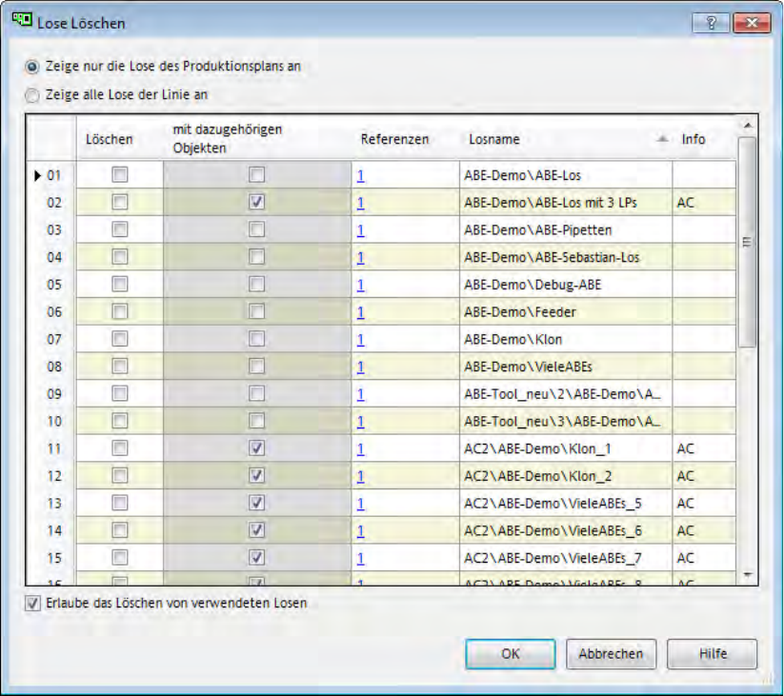Close the Lose Löschen dialog
Viewport: 784px width, 696px height.
751,23
